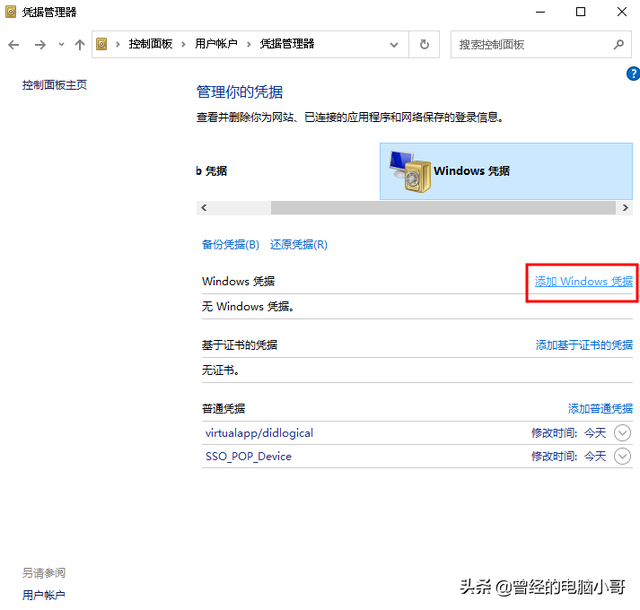Click 添加基于证书的凭据 link

(x=584, y=345)
